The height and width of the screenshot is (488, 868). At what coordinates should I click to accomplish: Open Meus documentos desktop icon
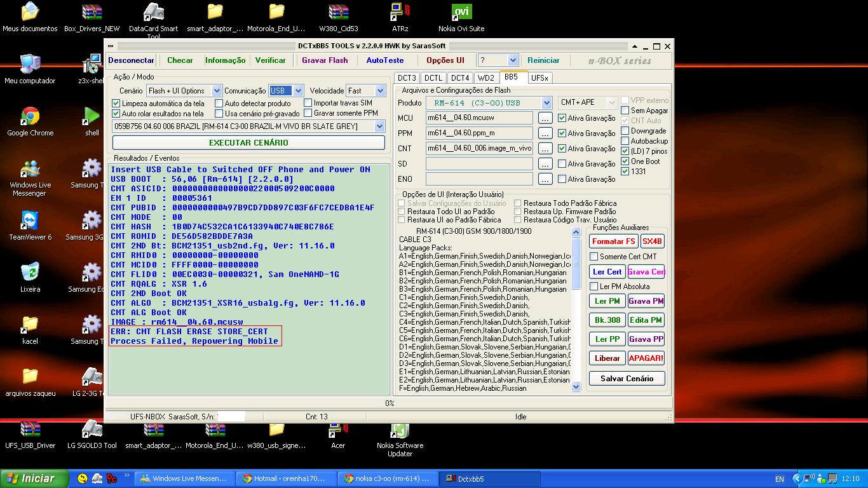point(30,17)
